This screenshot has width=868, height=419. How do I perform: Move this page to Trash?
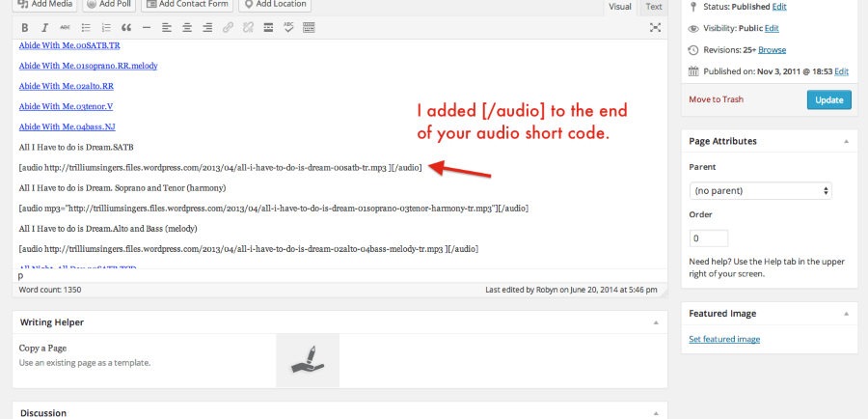tap(716, 99)
